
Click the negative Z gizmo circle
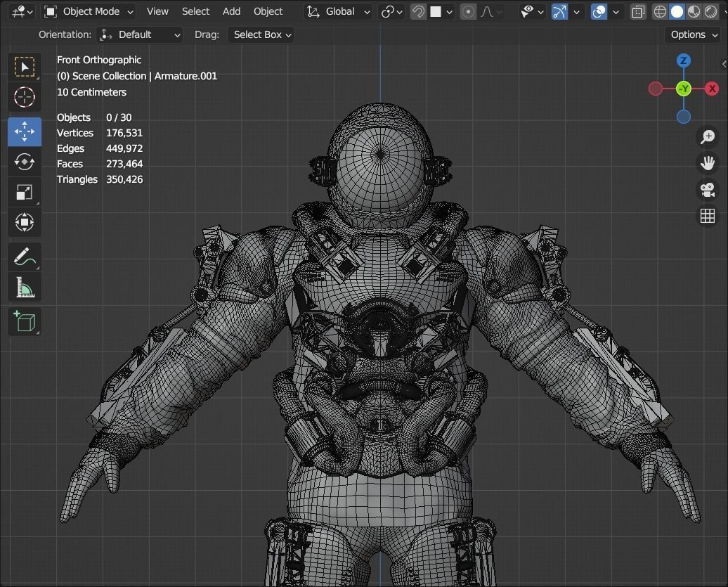[x=684, y=117]
